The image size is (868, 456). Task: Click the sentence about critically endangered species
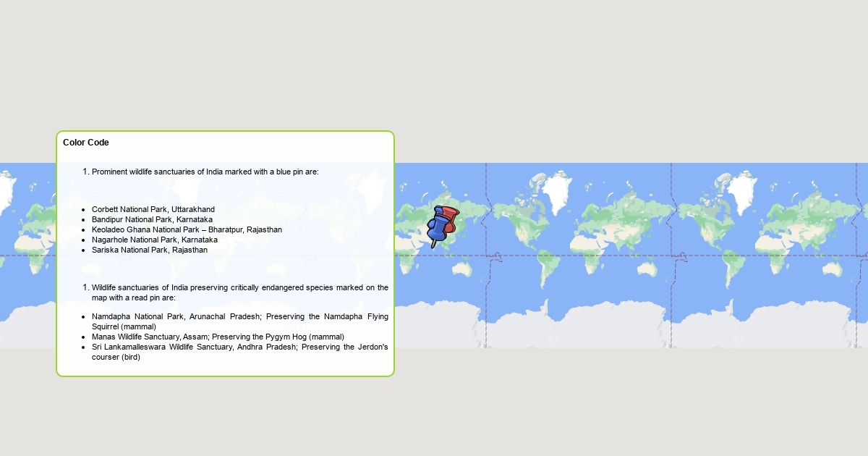pos(240,292)
